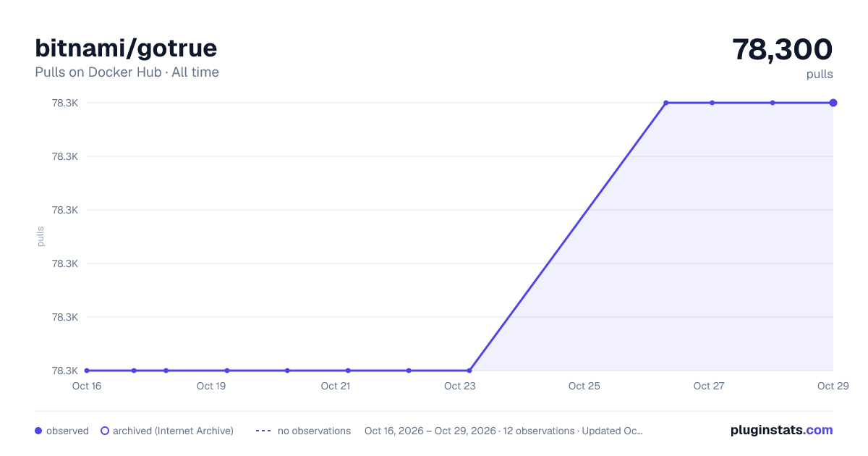This screenshot has width=868, height=456.
Task: Click the filled observed legend dot
Action: click(38, 431)
